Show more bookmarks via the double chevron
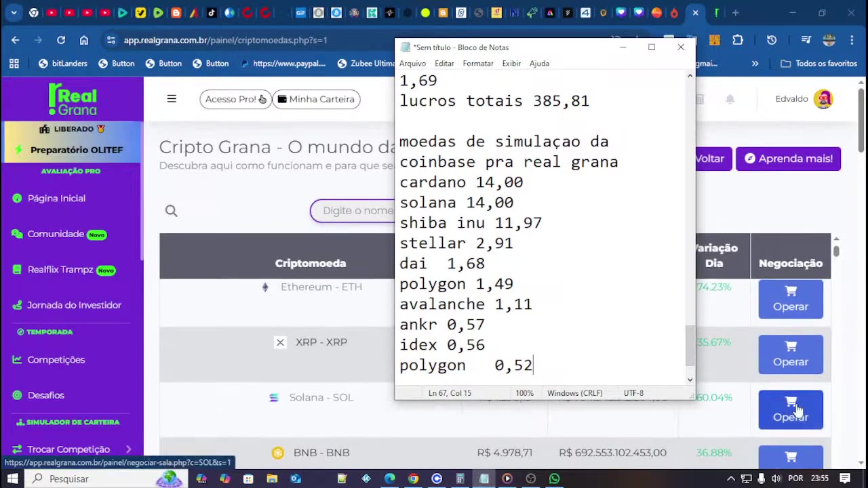 coord(755,63)
